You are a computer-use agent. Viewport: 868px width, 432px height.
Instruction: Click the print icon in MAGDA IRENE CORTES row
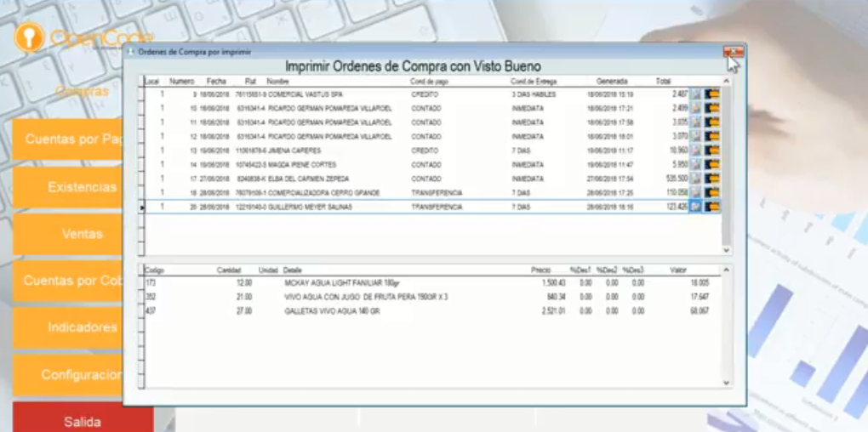[695, 164]
